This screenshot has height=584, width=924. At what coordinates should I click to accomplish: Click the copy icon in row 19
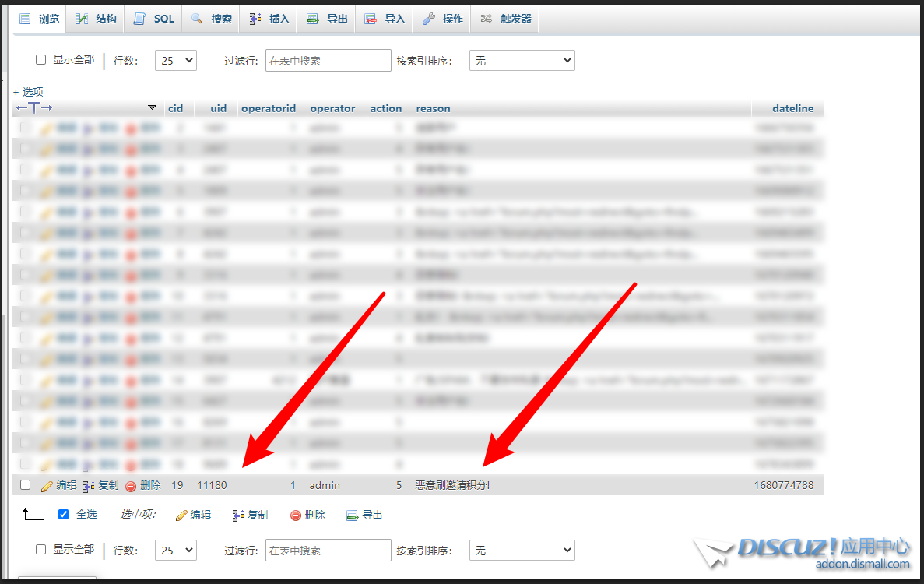point(89,486)
